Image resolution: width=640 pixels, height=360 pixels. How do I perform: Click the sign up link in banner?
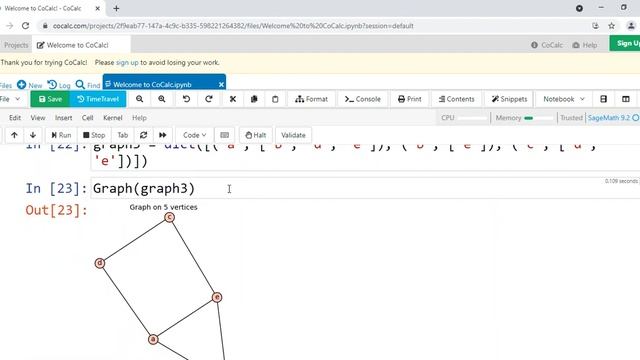[x=127, y=62]
